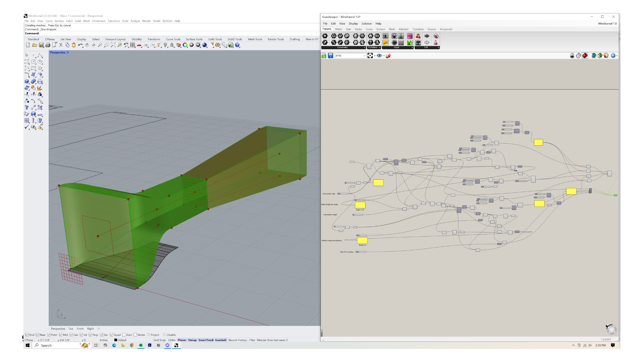This screenshot has width=644, height=362.
Task: Click the Zoom Extents icon in Grasshopper
Action: 370,56
